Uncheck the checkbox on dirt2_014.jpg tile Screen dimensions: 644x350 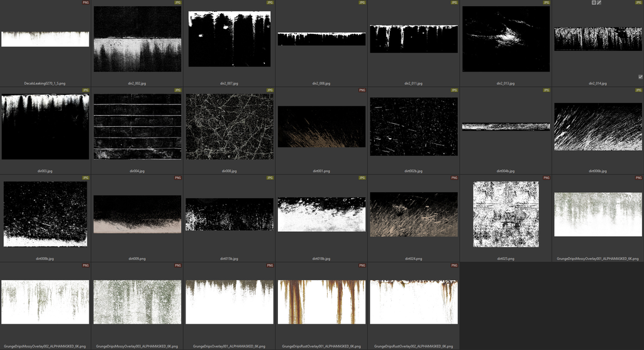click(x=640, y=77)
